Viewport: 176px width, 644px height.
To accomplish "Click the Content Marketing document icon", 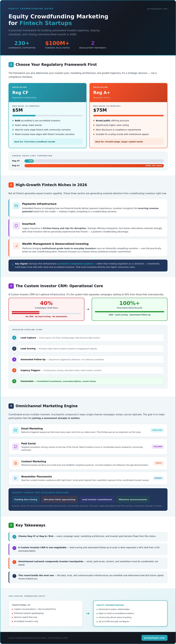I will pyautogui.click(x=16, y=463).
